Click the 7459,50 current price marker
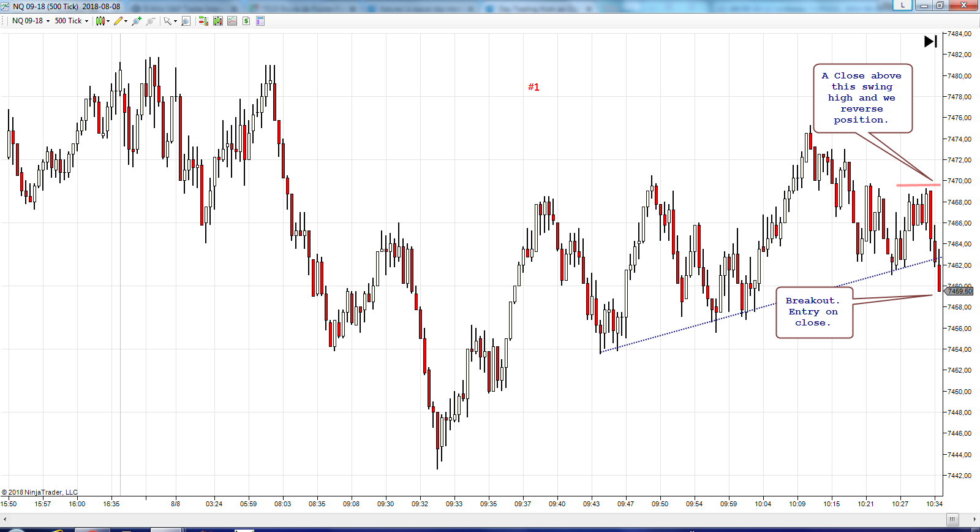The width and height of the screenshot is (980, 532). click(x=960, y=291)
